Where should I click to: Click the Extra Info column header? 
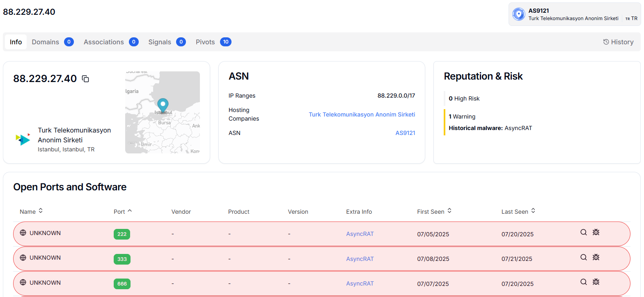359,212
